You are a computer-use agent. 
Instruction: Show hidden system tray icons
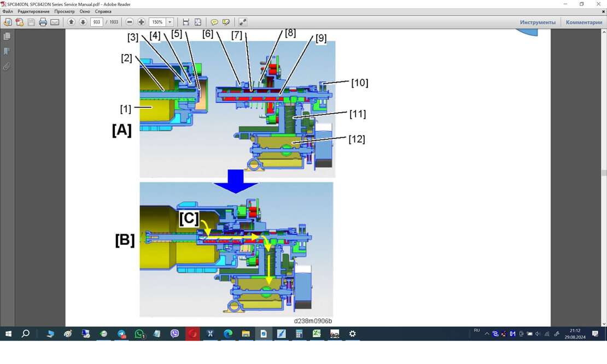click(x=487, y=334)
